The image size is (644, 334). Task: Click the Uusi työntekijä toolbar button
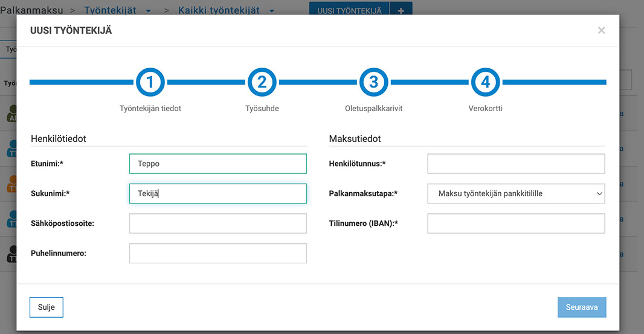(x=349, y=10)
